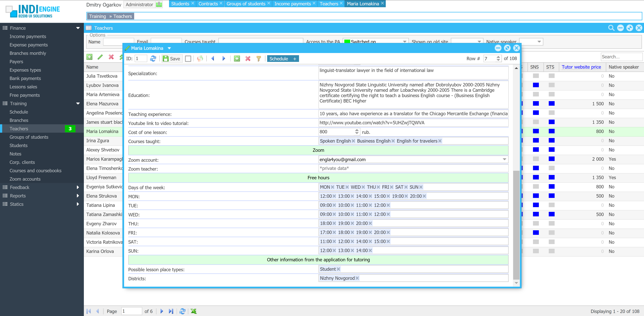Switch to the Income payments tab
The width and height of the screenshot is (644, 316).
pyautogui.click(x=292, y=4)
